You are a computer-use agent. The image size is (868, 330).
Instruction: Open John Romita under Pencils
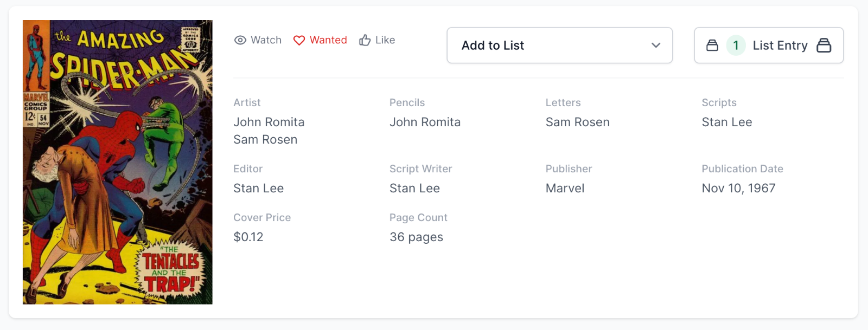click(x=425, y=122)
